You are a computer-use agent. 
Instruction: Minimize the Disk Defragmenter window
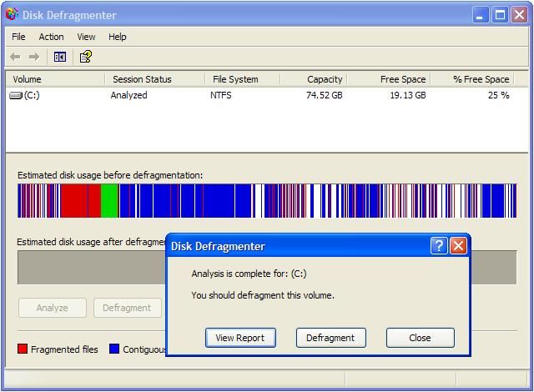coord(481,15)
